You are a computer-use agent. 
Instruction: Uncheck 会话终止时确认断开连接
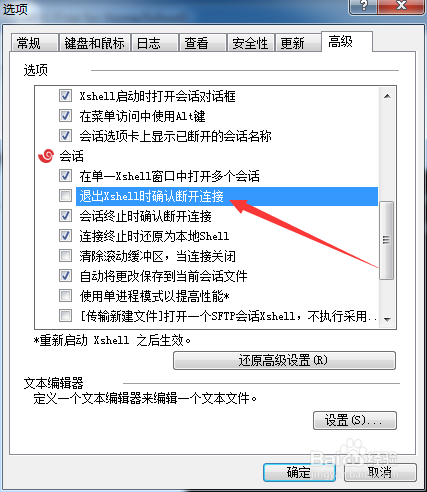pos(65,216)
